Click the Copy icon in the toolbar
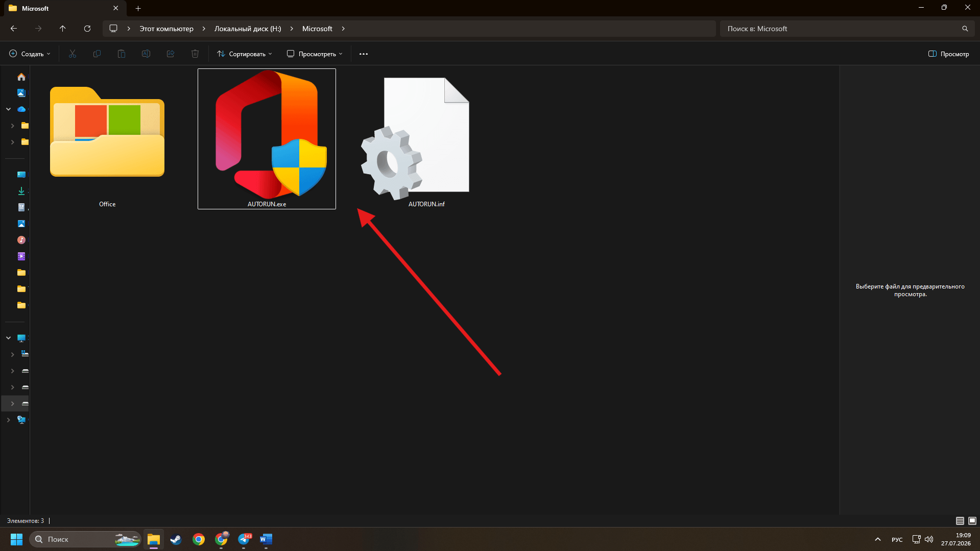 click(x=97, y=54)
